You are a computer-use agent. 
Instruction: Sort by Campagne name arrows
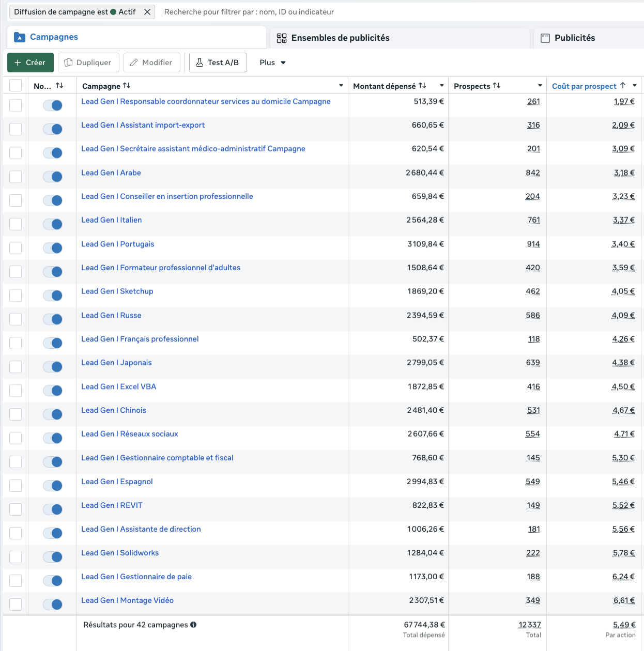(127, 85)
